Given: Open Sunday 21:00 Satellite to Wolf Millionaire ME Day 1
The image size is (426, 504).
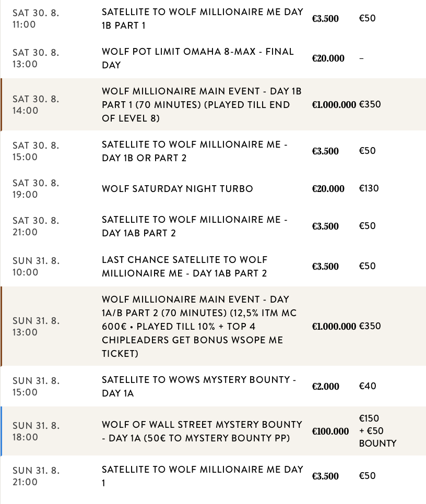Looking at the screenshot, I should click(x=202, y=476).
